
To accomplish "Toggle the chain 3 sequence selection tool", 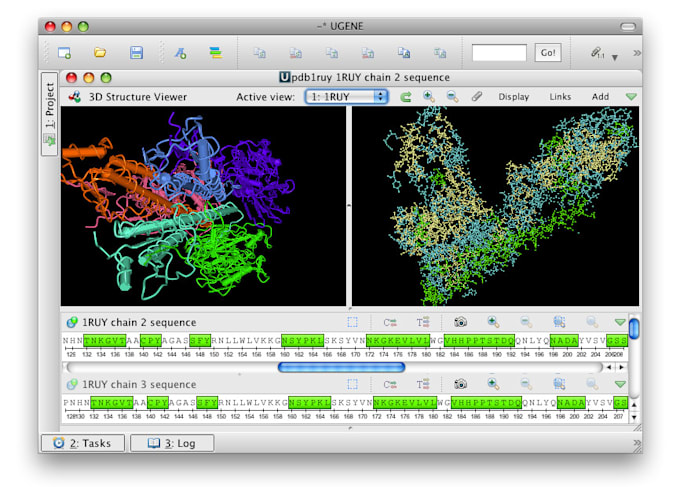I will [353, 384].
